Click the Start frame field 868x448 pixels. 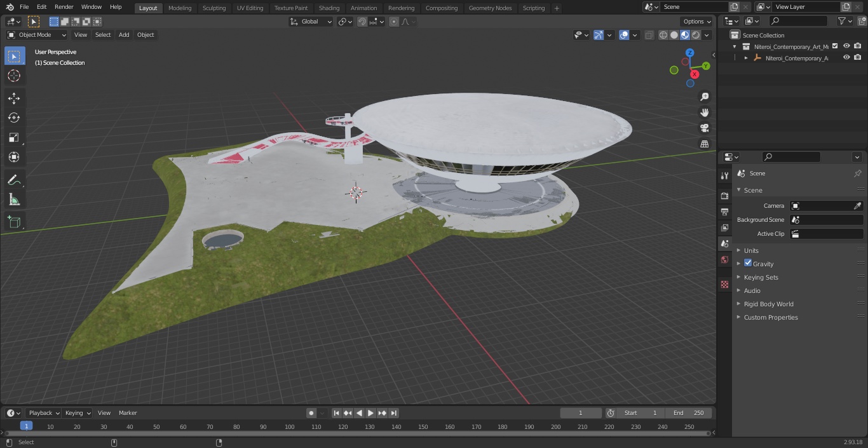[641, 413]
